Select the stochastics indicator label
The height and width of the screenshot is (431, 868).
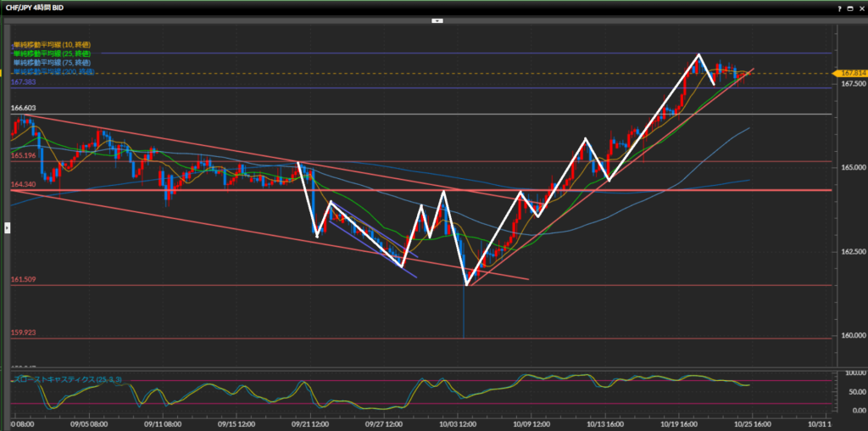(x=66, y=378)
